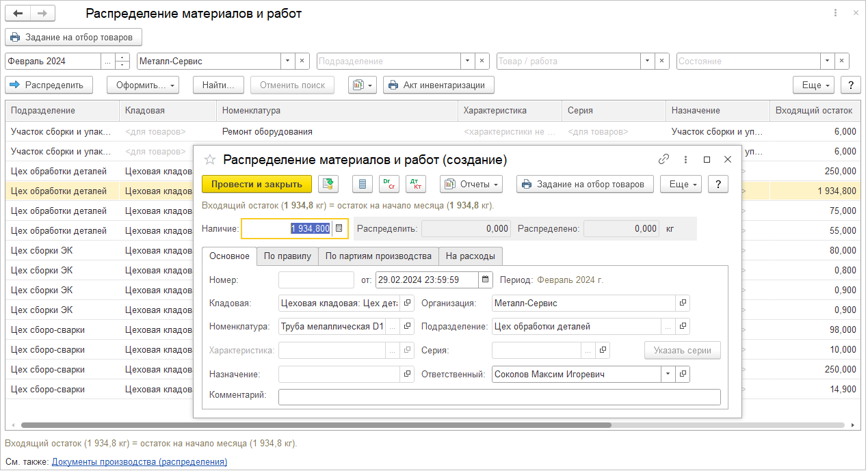The width and height of the screenshot is (868, 473).
Task: Open the Металл-Сервис organization filter dropdown
Action: coord(287,61)
